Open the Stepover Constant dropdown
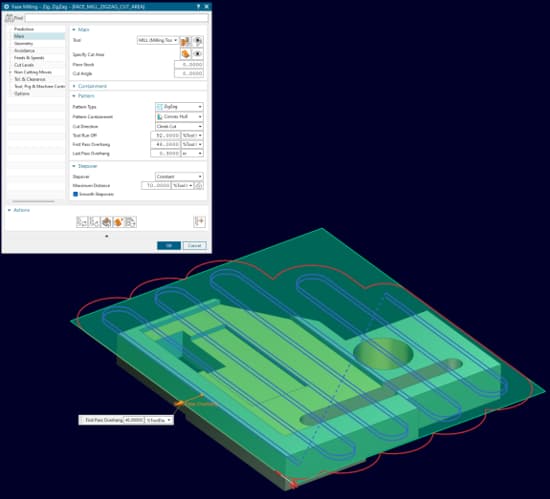 click(179, 176)
